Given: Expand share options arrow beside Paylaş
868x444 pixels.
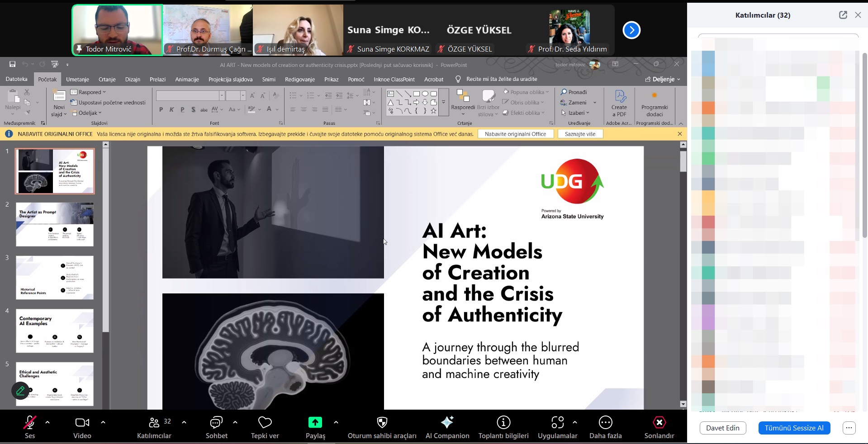Looking at the screenshot, I should [336, 422].
